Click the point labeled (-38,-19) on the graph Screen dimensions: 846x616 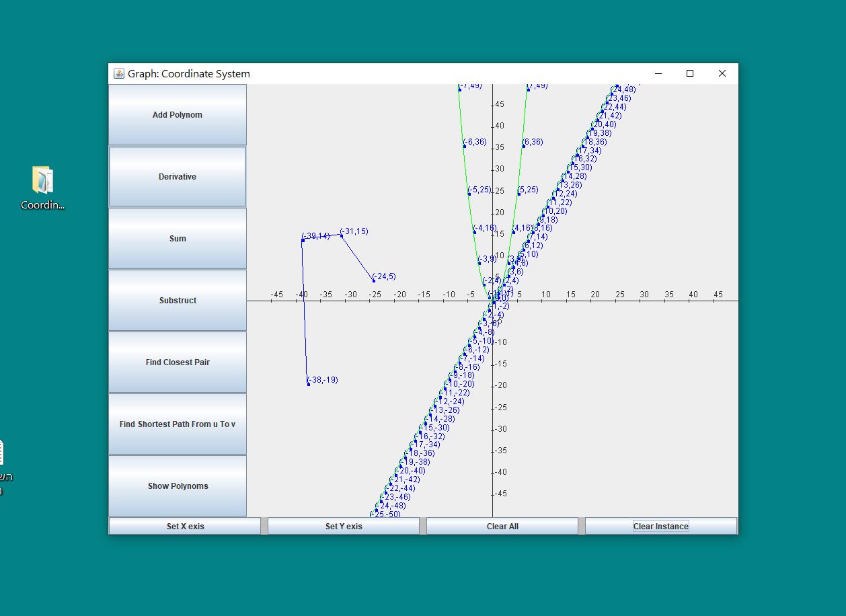click(x=307, y=383)
